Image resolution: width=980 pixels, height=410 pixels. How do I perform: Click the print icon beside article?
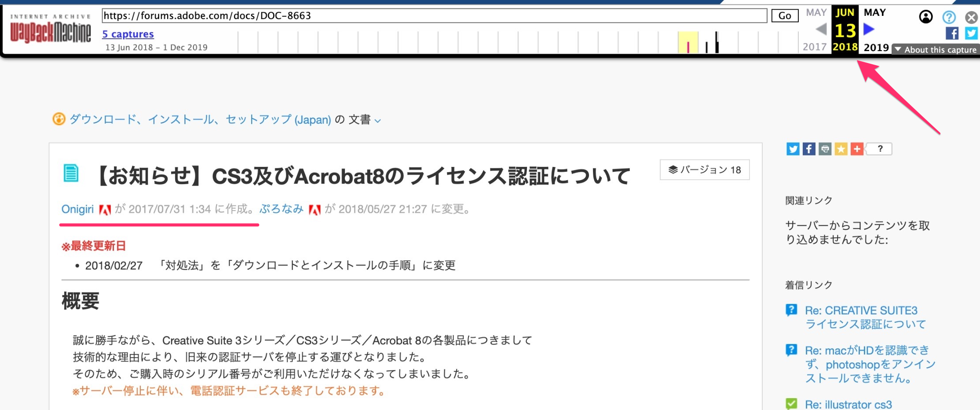click(x=825, y=149)
